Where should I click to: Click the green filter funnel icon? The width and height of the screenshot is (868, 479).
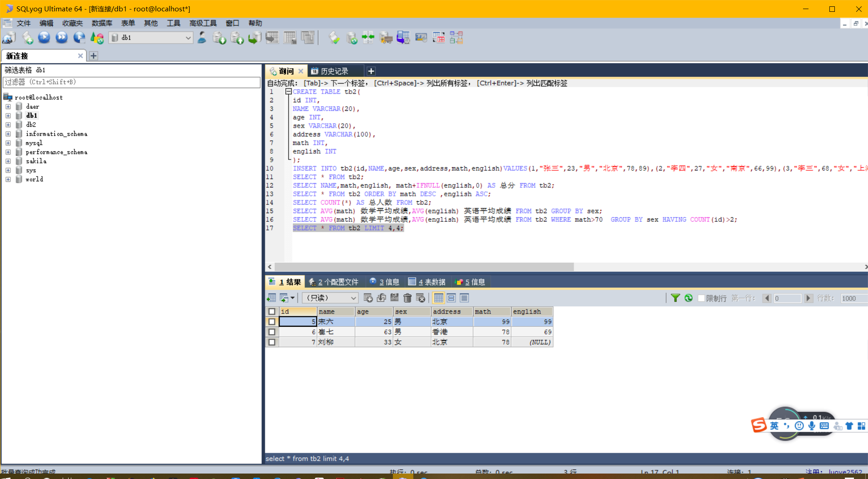(x=675, y=298)
